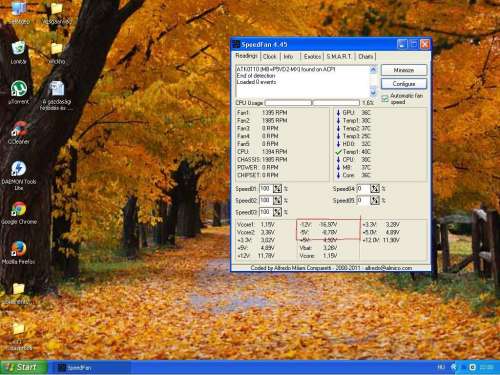Screen dimensions: 500x375
Task: Click the log box scroll-down arrow
Action: click(x=373, y=91)
